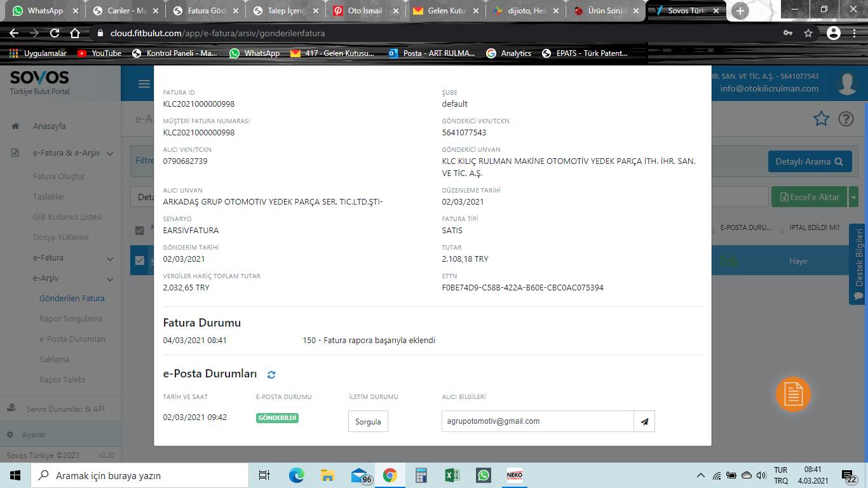Open the hamburger menu in header
Image resolution: width=868 pixels, height=488 pixels.
[144, 84]
